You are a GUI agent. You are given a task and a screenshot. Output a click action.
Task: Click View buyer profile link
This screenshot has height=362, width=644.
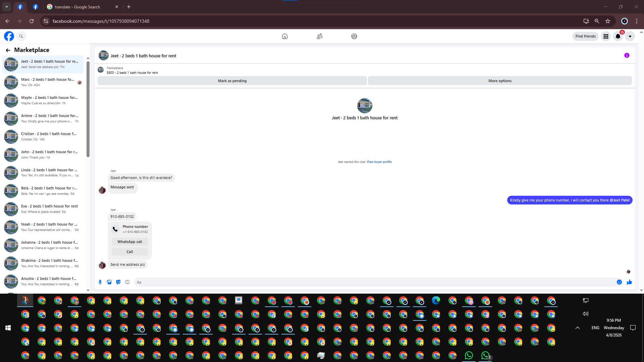379,162
